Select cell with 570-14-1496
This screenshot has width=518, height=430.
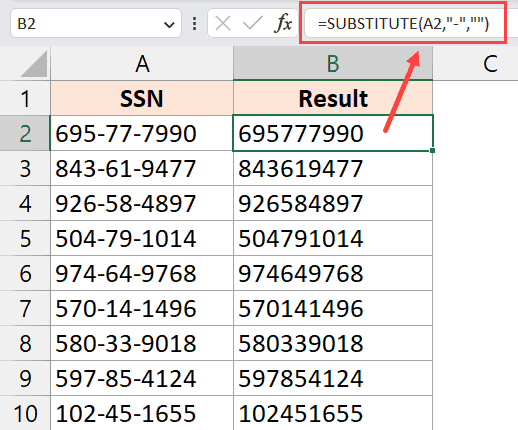pyautogui.click(x=142, y=308)
